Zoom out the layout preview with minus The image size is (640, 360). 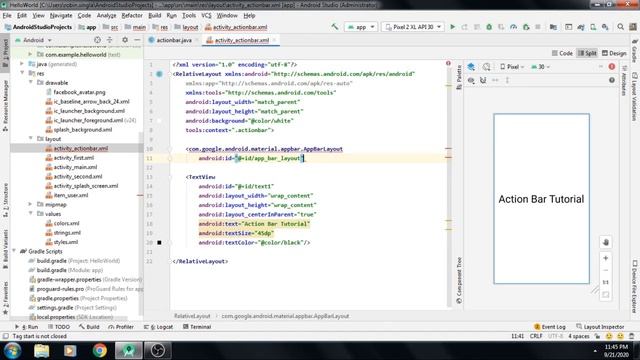606,270
